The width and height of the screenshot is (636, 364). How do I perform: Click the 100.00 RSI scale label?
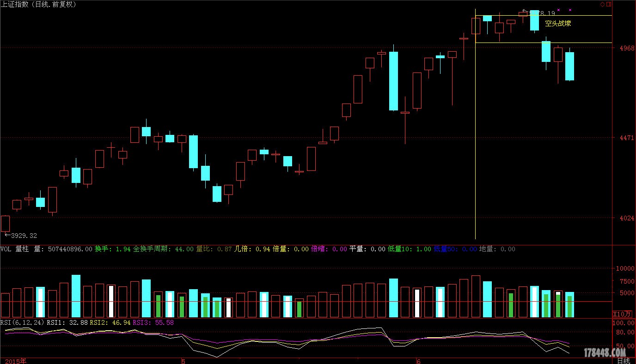click(x=624, y=323)
